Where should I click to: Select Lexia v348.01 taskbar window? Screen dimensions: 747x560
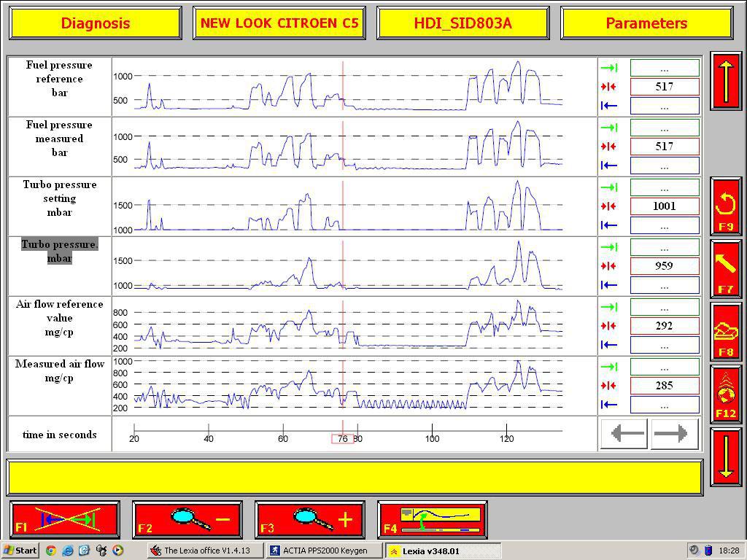click(x=443, y=551)
